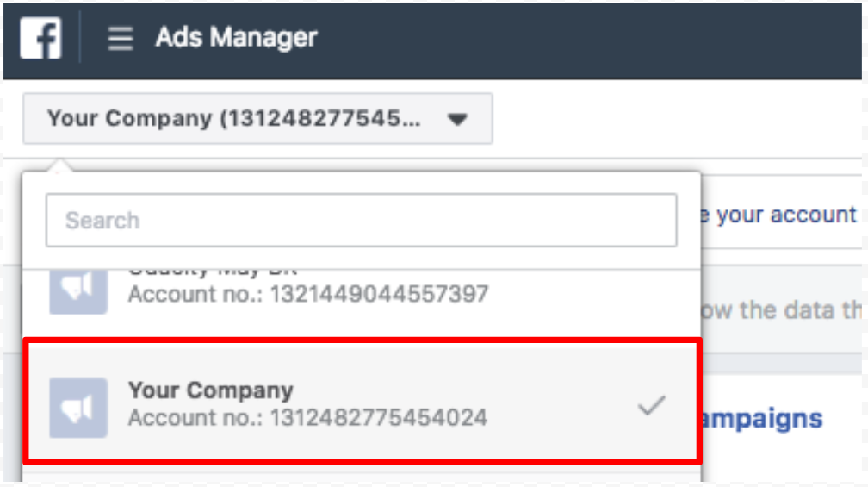Click the megaphone icon for account ending 7397
The width and height of the screenshot is (868, 487).
tap(78, 287)
